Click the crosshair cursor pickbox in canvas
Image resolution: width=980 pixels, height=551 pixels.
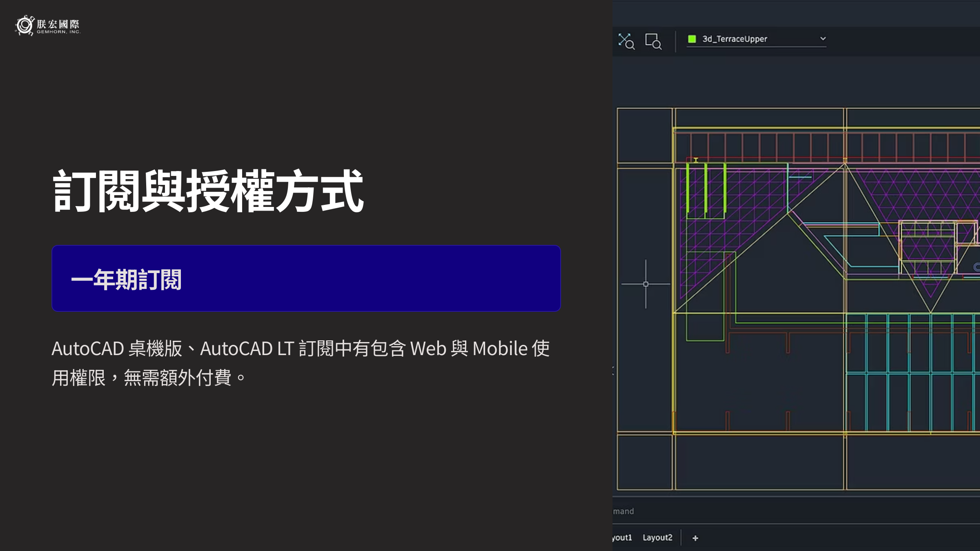[x=646, y=284]
